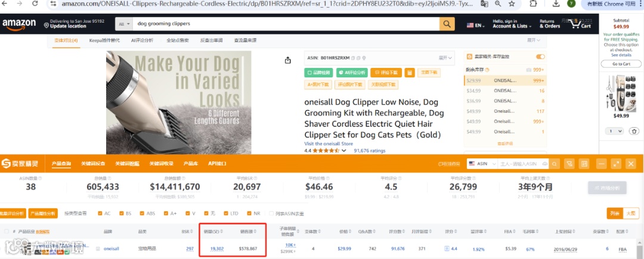Uncheck the LTD type checkbox
The image size is (644, 259).
point(226,214)
